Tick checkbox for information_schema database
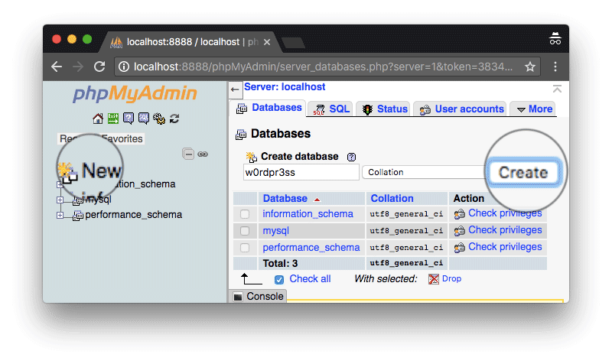This screenshot has height=364, width=612. point(245,214)
